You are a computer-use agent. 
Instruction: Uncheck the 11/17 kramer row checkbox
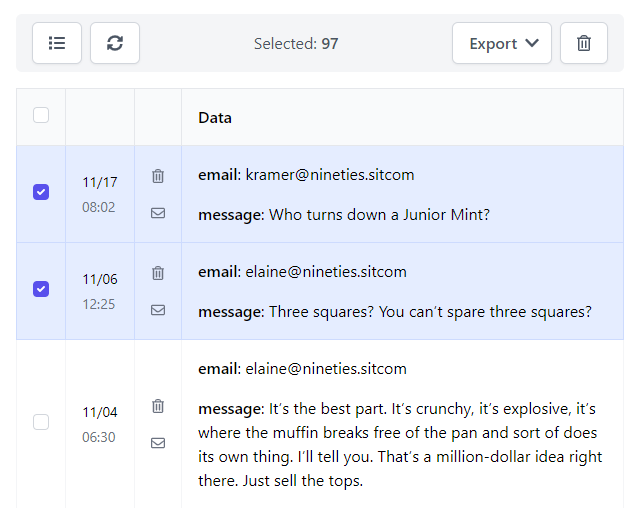pos(41,192)
